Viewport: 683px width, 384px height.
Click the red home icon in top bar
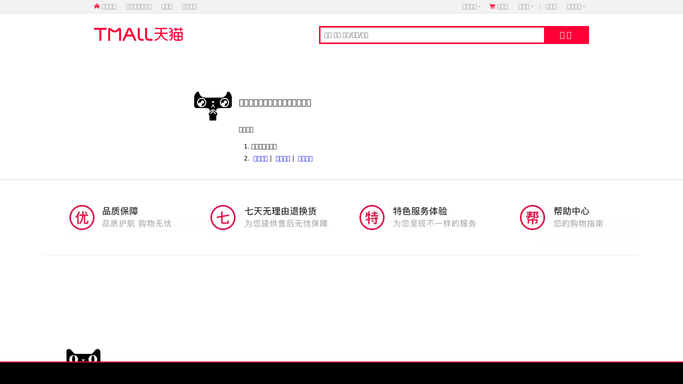[x=97, y=6]
